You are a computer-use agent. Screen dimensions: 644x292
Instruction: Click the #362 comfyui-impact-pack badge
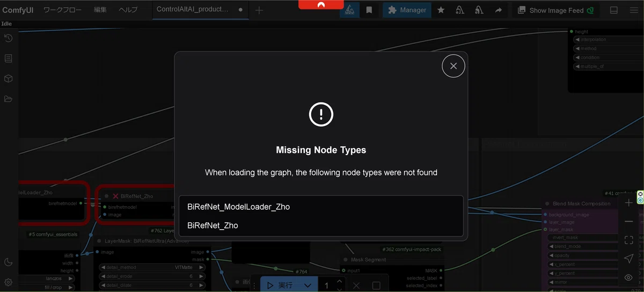411,250
